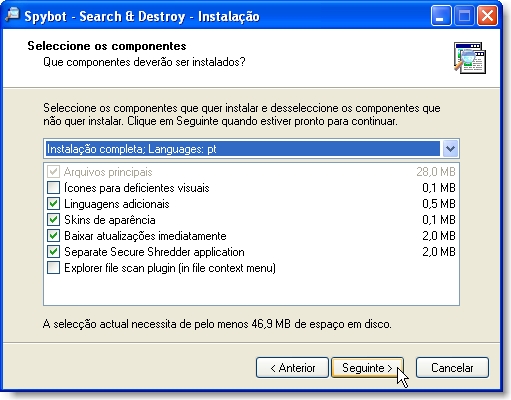Enable Explorer file scan plugin checkbox
511x400 pixels.
53,268
